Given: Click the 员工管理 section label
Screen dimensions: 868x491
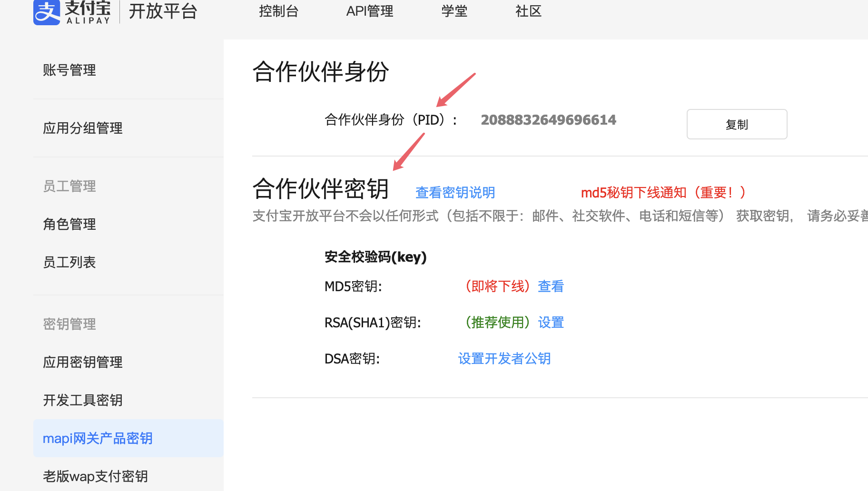Looking at the screenshot, I should tap(69, 186).
